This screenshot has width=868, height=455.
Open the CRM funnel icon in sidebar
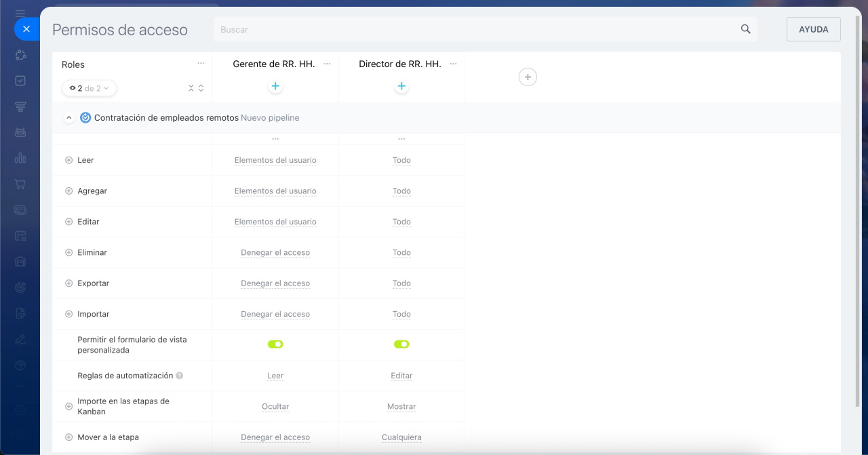20,106
